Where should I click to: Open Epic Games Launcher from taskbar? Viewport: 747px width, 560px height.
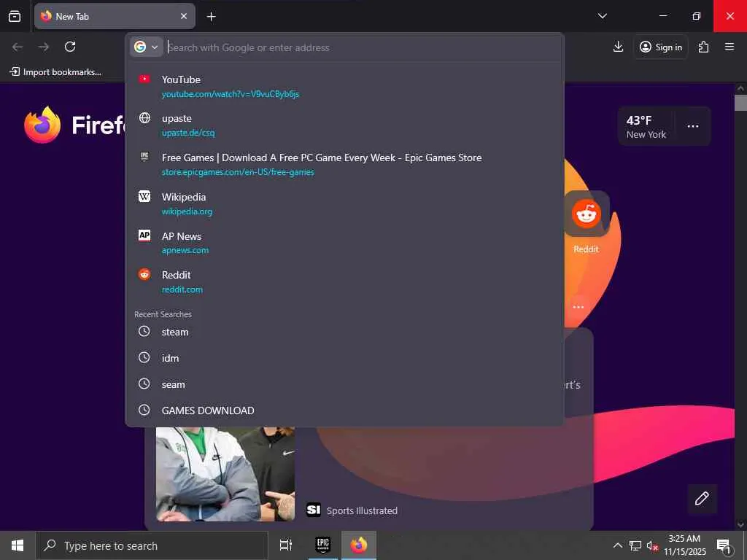(x=322, y=545)
